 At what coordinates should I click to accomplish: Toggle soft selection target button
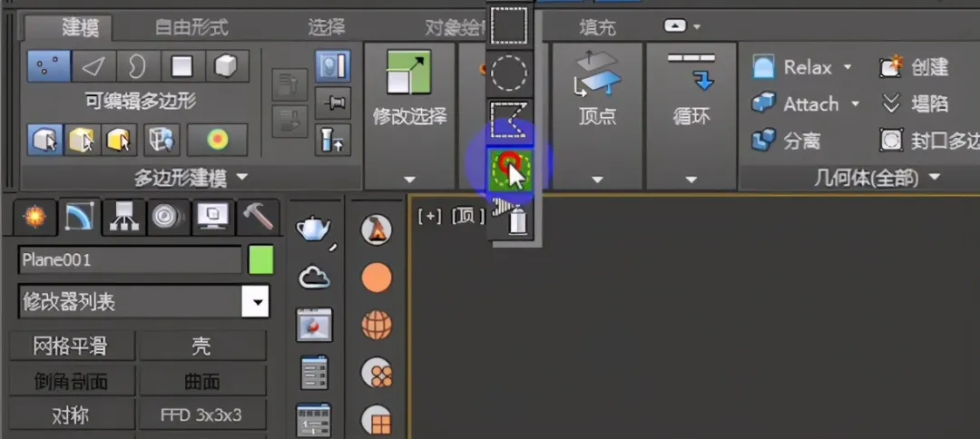pyautogui.click(x=218, y=140)
